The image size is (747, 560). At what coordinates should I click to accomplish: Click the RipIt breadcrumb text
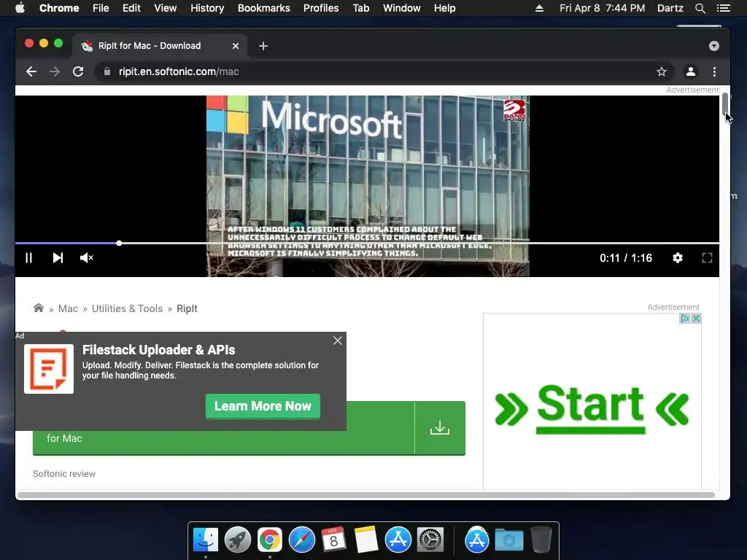point(187,308)
